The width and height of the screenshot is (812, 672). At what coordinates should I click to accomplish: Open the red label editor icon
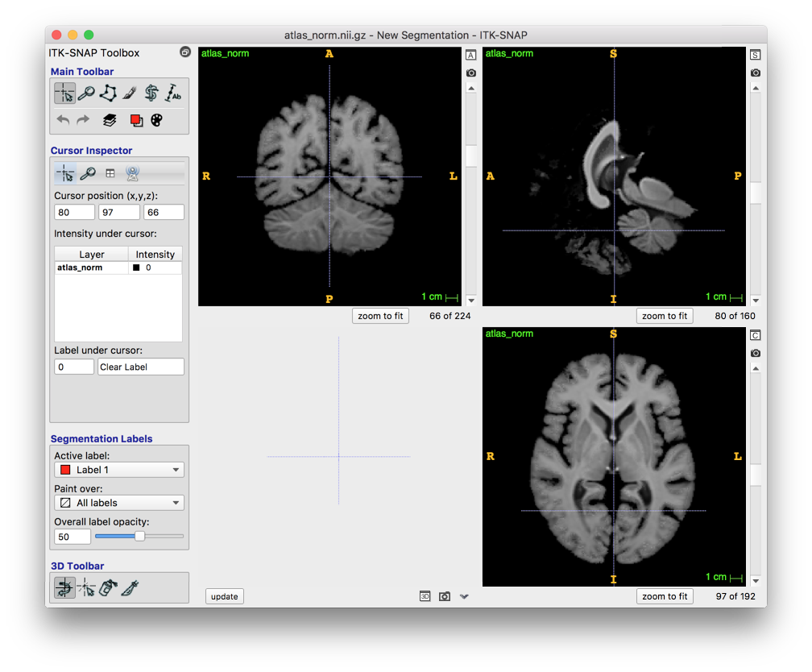pyautogui.click(x=136, y=120)
